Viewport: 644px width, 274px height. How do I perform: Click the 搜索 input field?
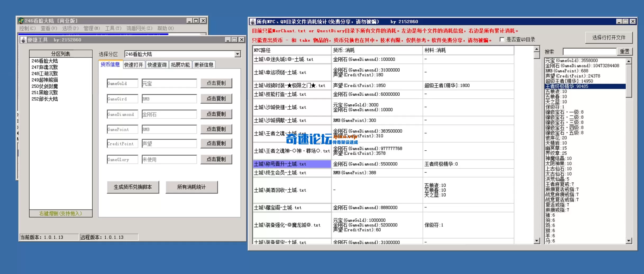point(589,51)
